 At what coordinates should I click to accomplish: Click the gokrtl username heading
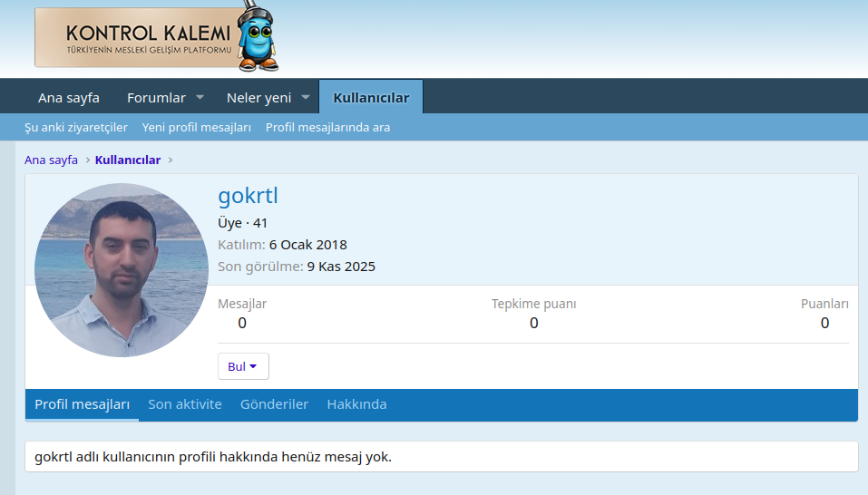248,196
